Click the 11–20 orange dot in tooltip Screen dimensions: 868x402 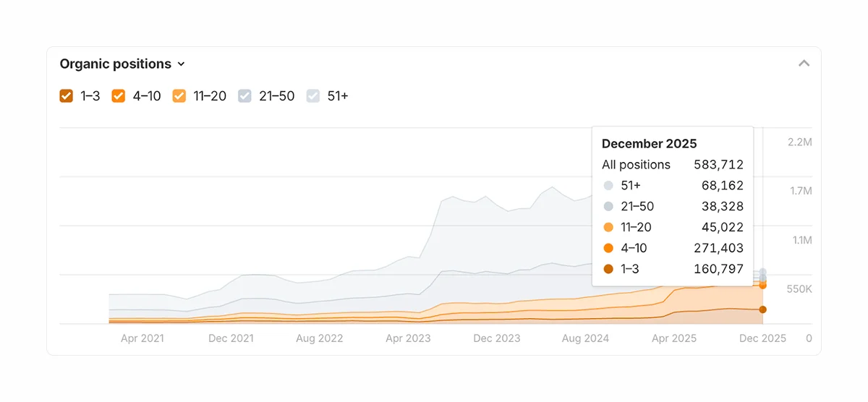click(608, 227)
